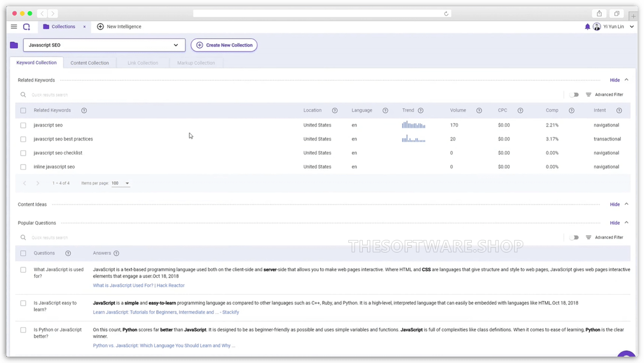The height and width of the screenshot is (363, 644).
Task: Open Items per page dropdown
Action: point(121,183)
